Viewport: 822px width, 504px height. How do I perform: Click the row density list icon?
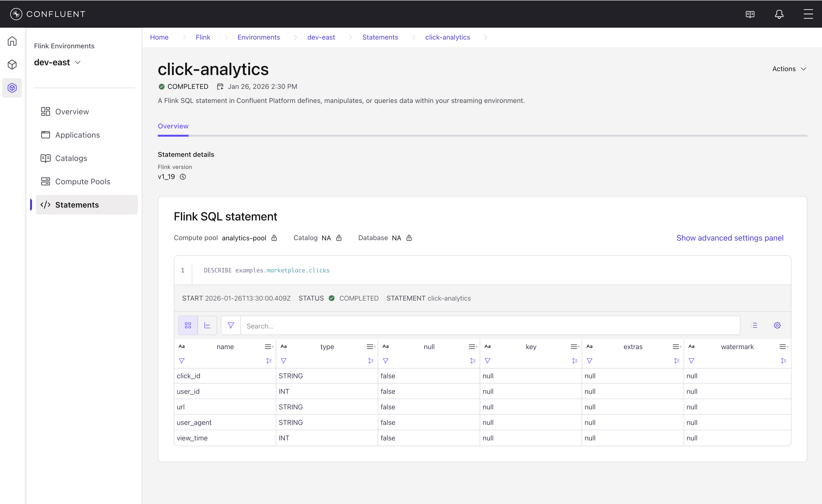pyautogui.click(x=754, y=325)
